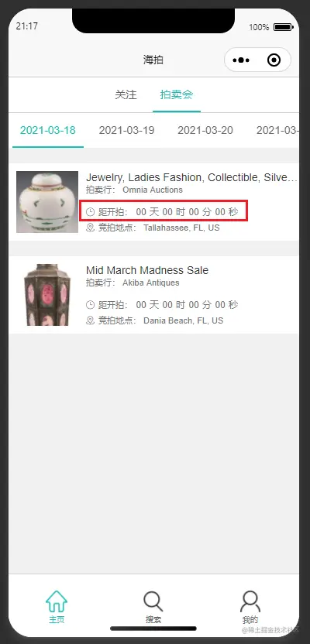Click Akiba Antiques auction house name
This screenshot has height=644, width=310.
pos(151,283)
